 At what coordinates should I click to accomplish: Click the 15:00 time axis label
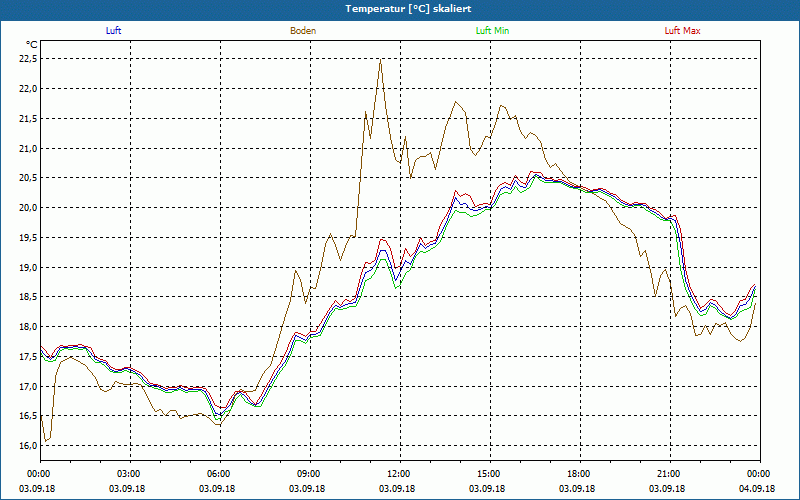[x=490, y=474]
